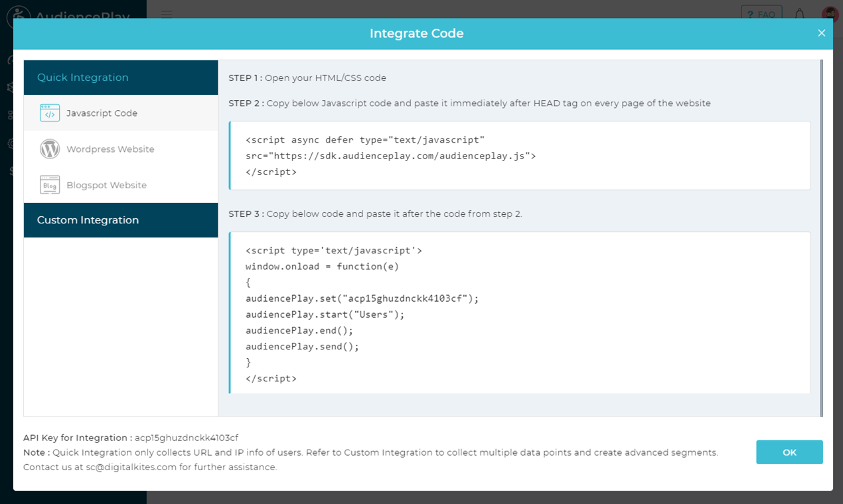Click the window.onload function line
The width and height of the screenshot is (843, 504).
pos(322,267)
